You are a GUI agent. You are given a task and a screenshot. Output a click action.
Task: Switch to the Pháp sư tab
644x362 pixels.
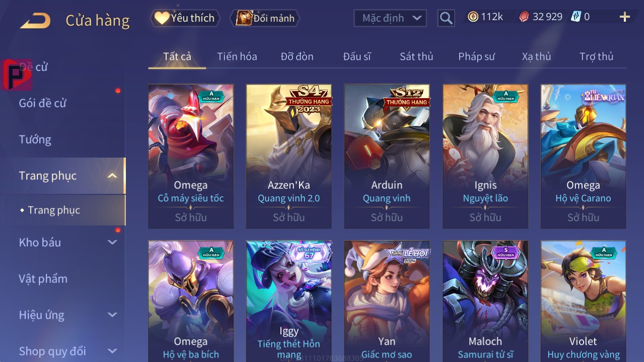476,56
